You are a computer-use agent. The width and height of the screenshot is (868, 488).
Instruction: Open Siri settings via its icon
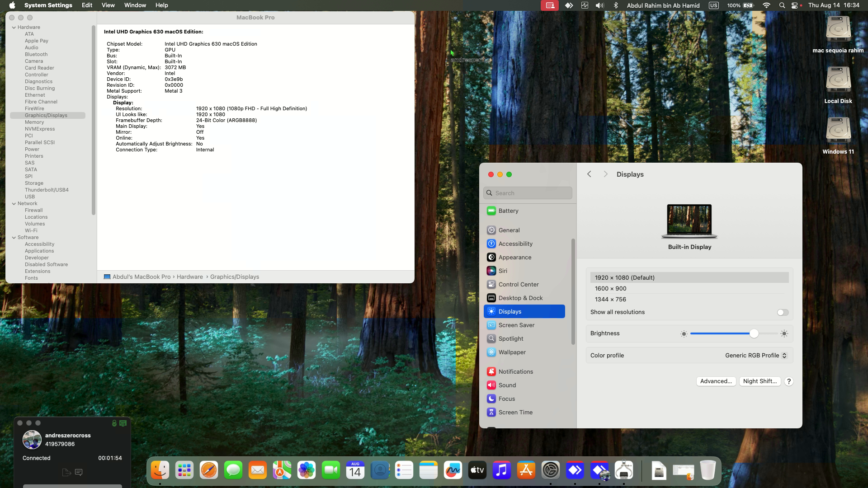(x=491, y=271)
